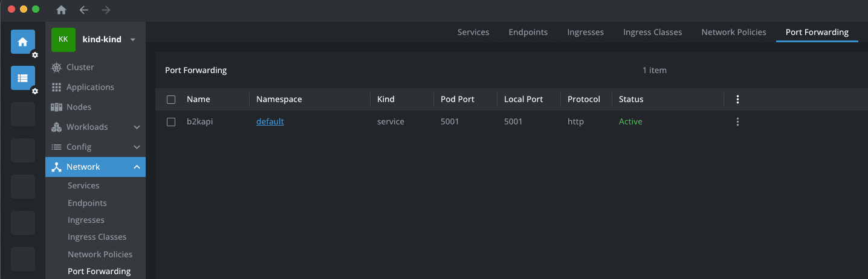Click the gear badge on catalog tile
868x279 pixels.
click(35, 91)
